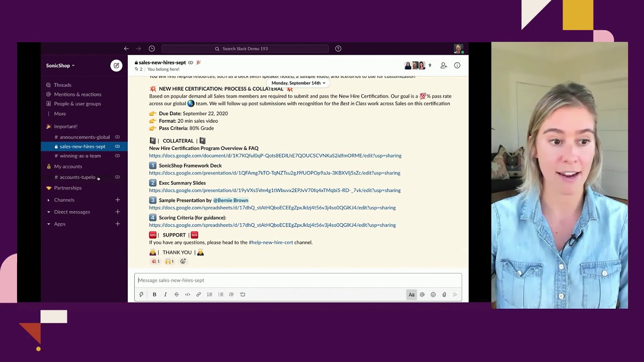
Task: Insert a link with the link icon
Action: [198, 295]
